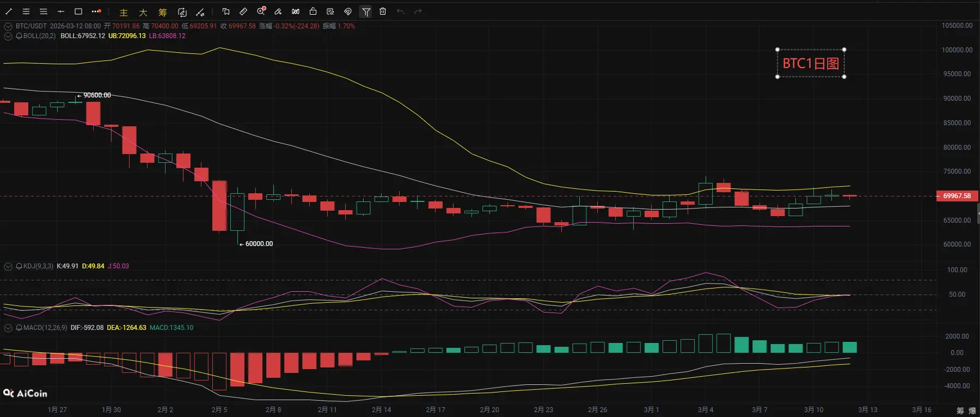Click the MACD:1345.10 histogram value
Image resolution: width=980 pixels, height=417 pixels.
171,328
